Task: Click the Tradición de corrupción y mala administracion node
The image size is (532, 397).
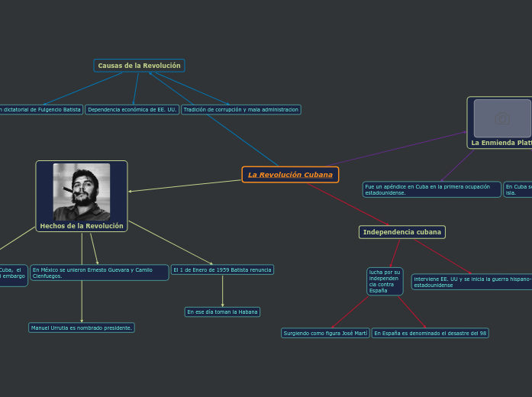Action: [x=241, y=110]
